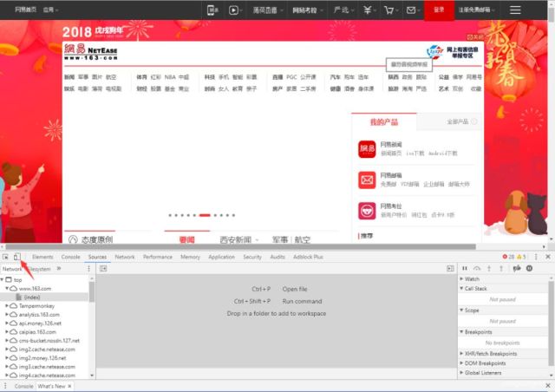This screenshot has height=392, width=555.
Task: Open the Elements tab in DevTools
Action: tap(42, 257)
